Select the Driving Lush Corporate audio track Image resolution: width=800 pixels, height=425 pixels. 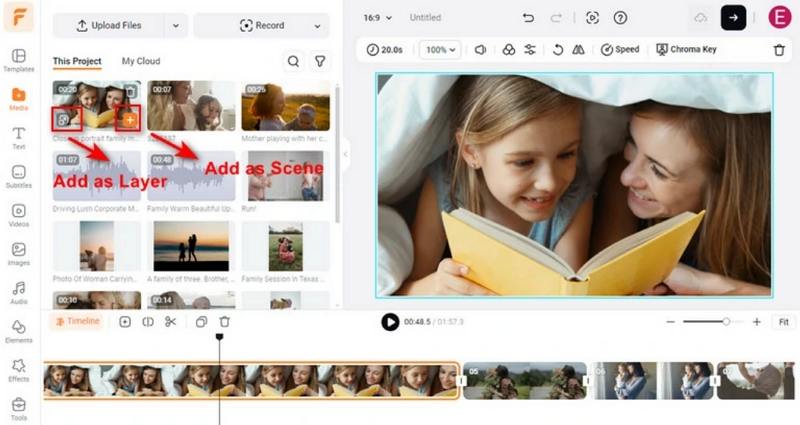[x=96, y=176]
